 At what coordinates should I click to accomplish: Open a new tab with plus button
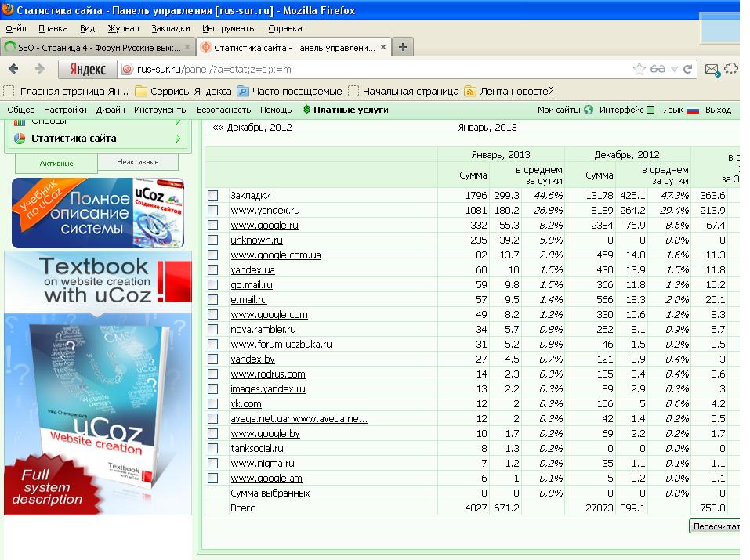point(403,47)
